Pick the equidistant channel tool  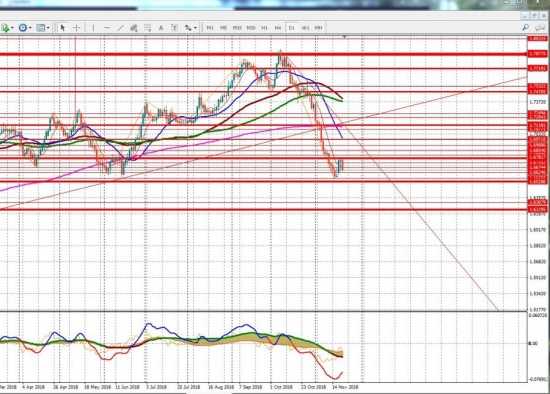coord(134,28)
